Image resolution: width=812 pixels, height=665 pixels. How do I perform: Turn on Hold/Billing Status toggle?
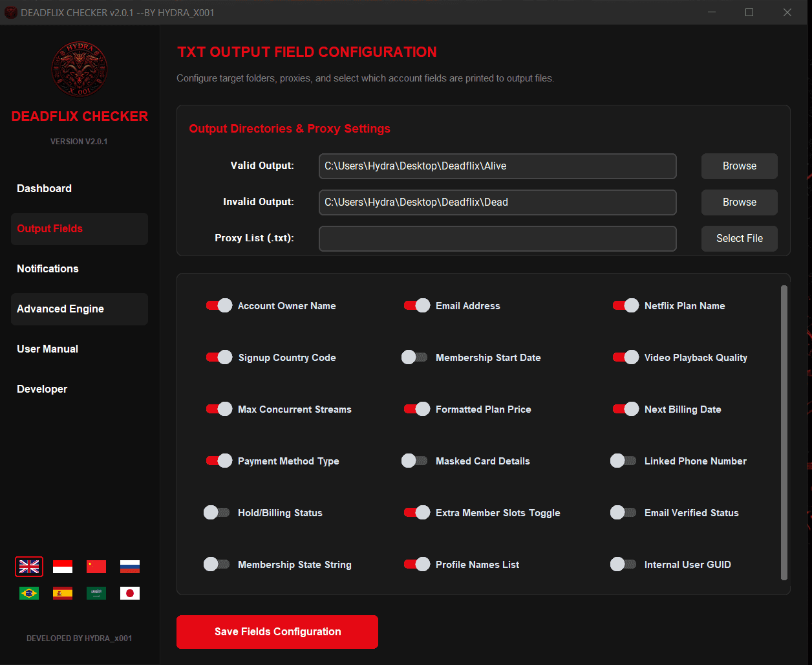coord(217,512)
